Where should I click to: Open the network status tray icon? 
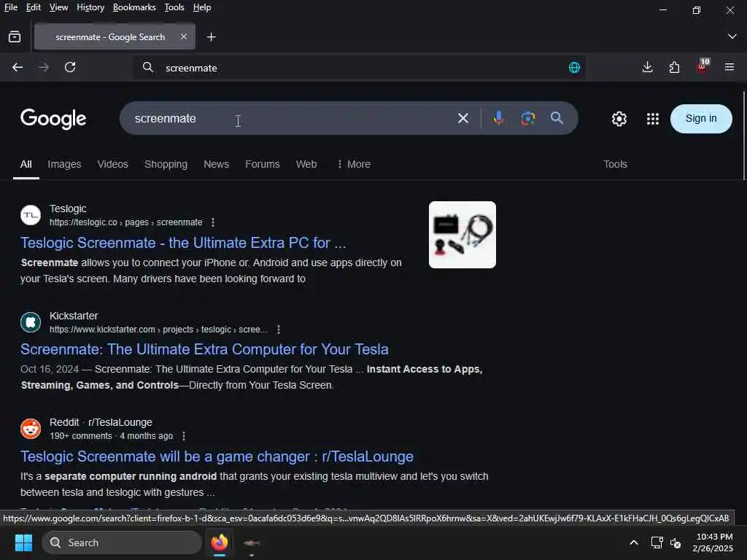point(657,542)
